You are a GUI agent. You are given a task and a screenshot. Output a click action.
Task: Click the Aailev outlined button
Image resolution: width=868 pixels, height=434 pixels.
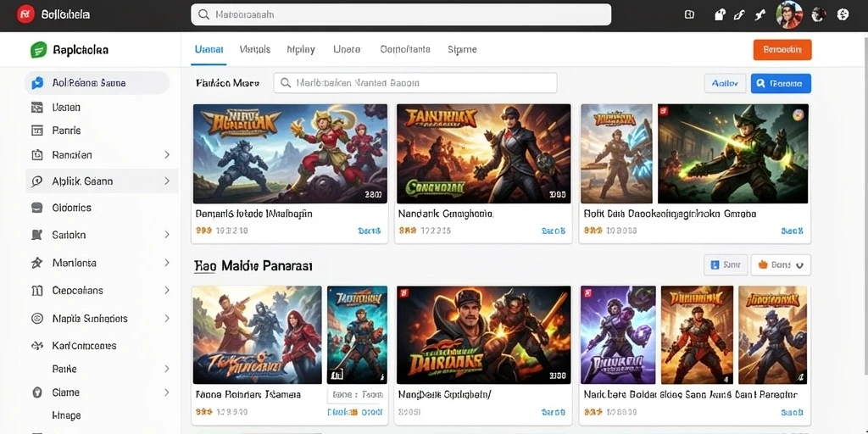click(725, 84)
